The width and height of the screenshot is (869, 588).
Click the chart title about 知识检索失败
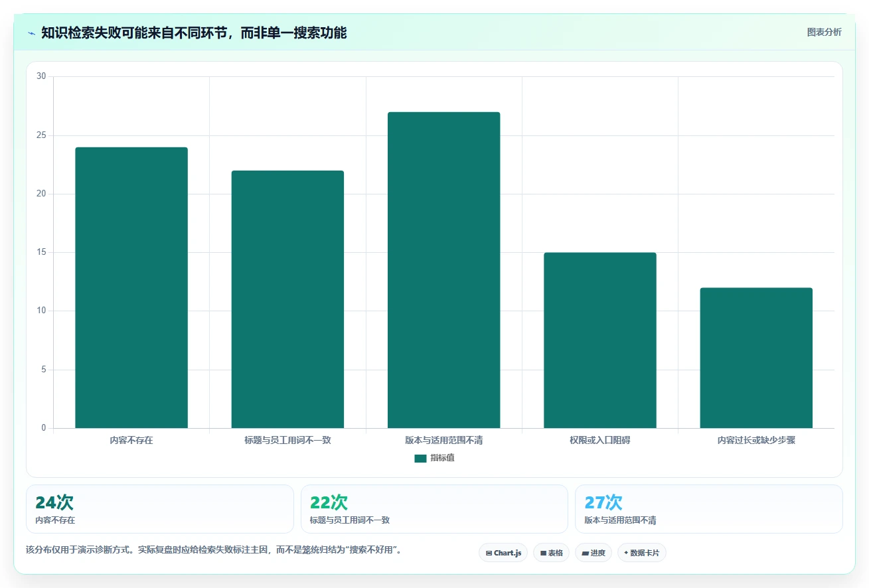(194, 33)
